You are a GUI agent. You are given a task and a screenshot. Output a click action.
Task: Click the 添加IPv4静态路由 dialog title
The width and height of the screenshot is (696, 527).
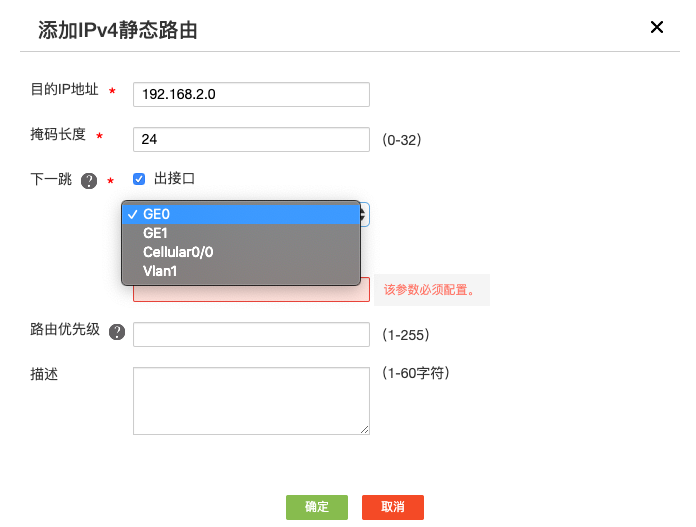(117, 31)
